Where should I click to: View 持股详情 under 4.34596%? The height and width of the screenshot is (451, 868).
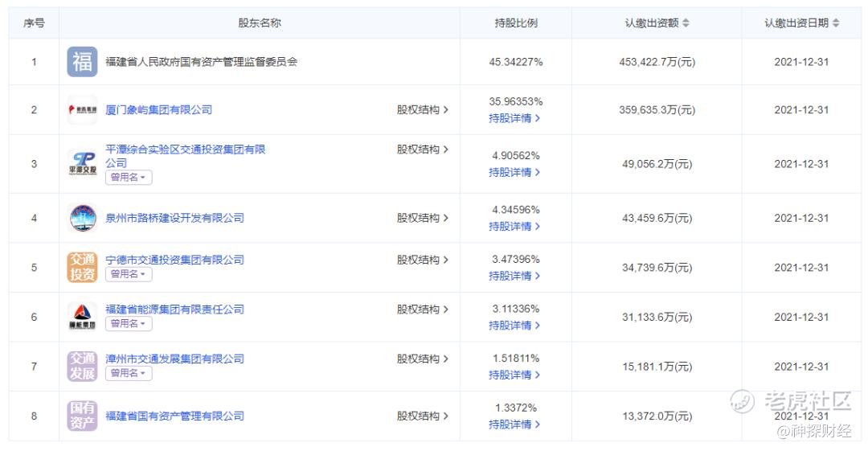514,226
